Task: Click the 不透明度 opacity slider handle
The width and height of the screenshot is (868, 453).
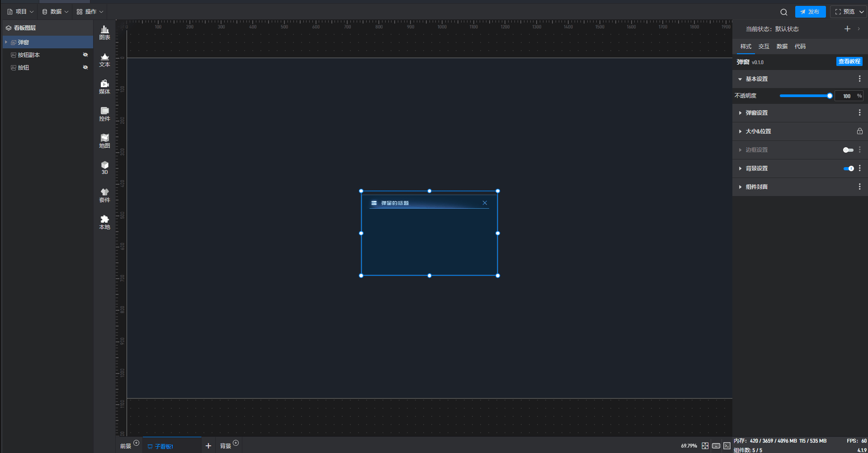Action: click(830, 96)
